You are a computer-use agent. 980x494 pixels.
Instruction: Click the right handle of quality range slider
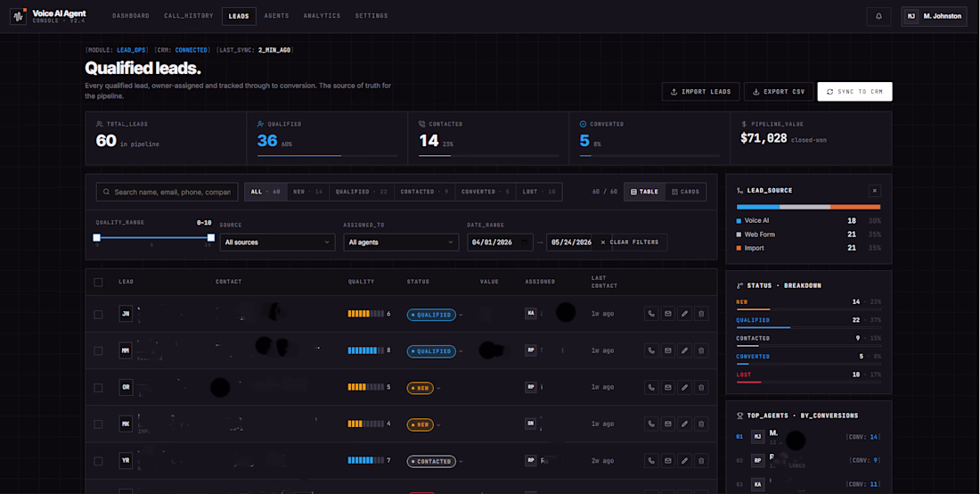211,237
